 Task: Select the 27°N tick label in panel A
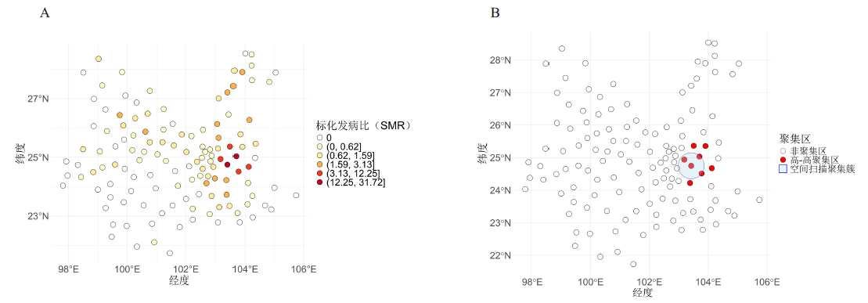[38, 99]
